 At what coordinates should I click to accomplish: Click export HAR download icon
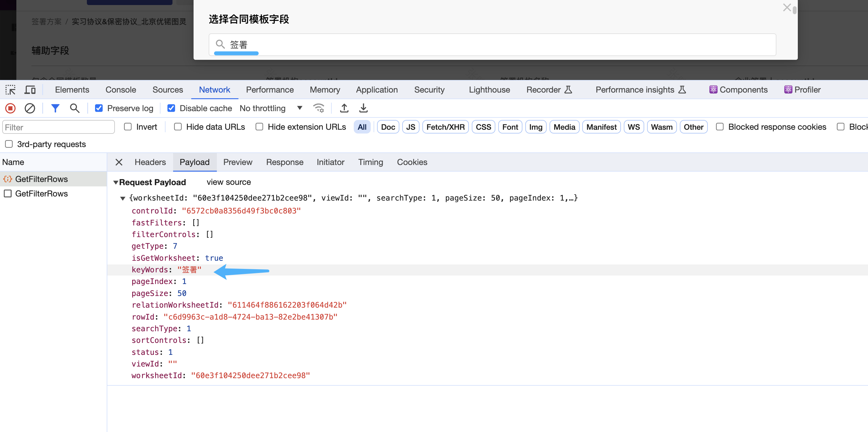coord(363,108)
